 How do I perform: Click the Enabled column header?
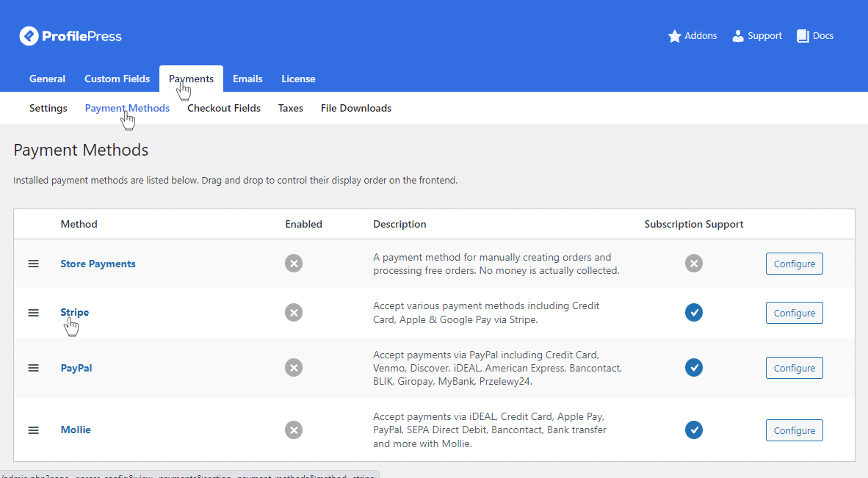pos(304,224)
